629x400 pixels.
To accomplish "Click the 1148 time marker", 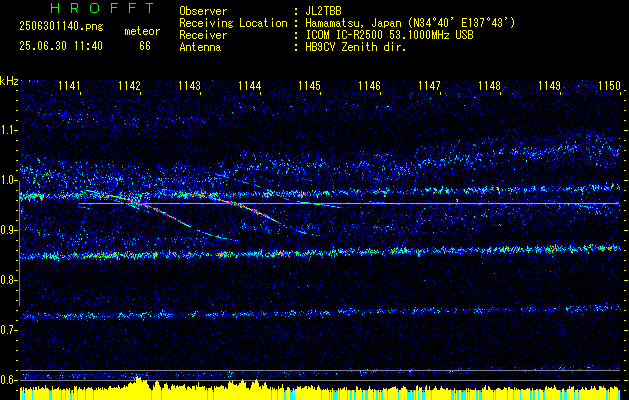I will tap(489, 85).
